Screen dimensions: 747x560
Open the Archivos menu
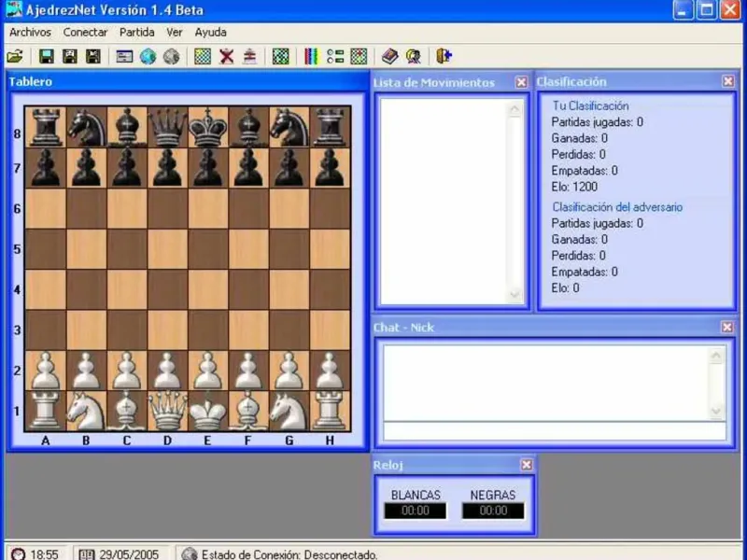pos(30,33)
